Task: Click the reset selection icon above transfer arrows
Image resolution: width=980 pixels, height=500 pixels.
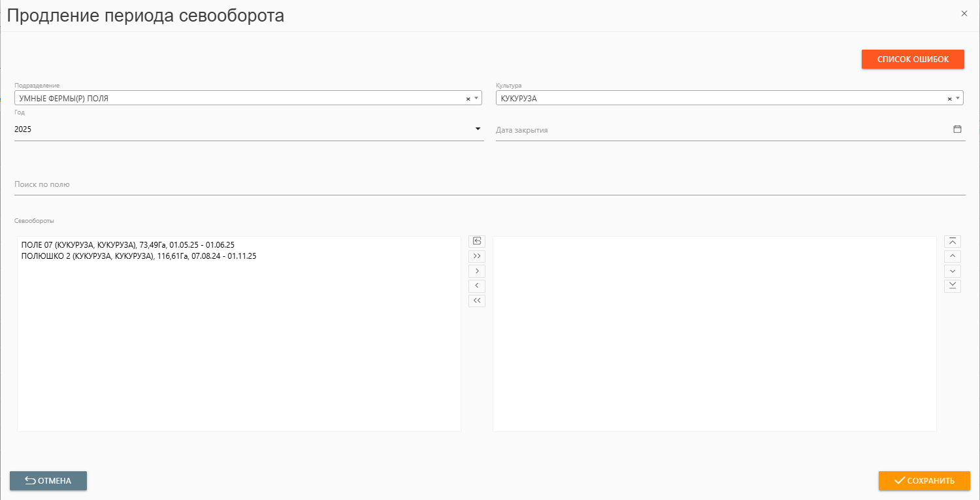Action: (477, 241)
